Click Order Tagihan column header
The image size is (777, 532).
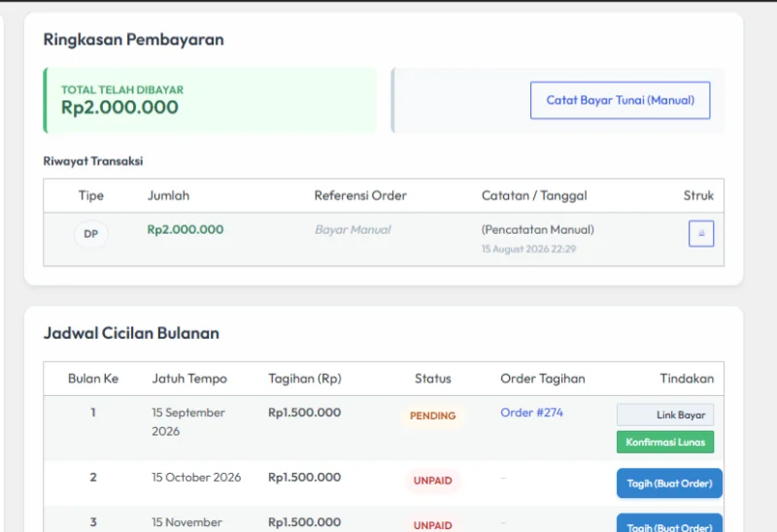point(543,379)
